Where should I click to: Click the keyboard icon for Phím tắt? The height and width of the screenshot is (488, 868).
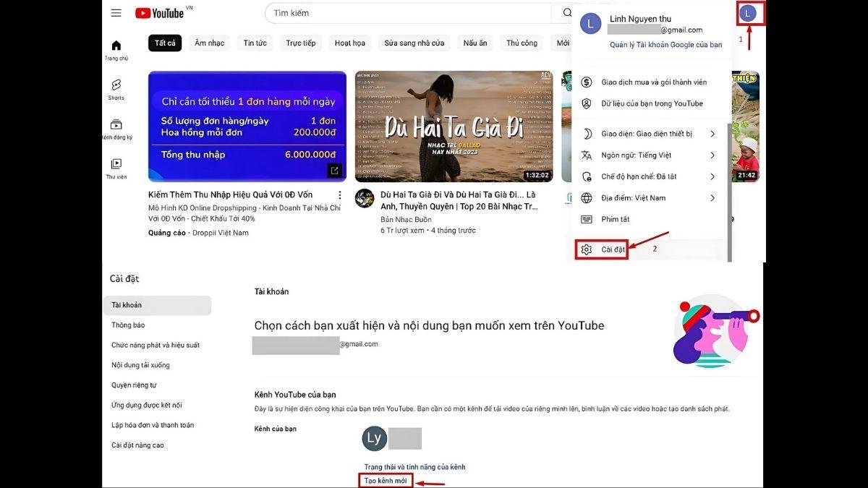point(587,219)
